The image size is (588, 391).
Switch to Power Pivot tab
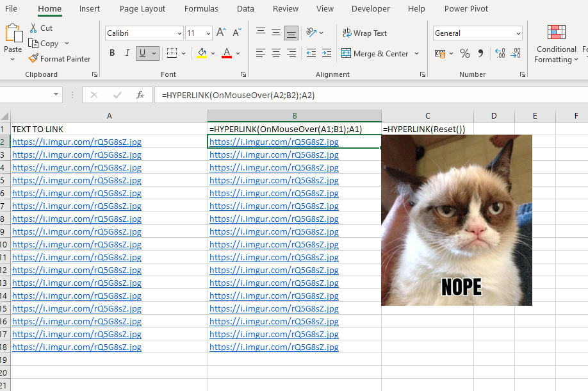466,8
